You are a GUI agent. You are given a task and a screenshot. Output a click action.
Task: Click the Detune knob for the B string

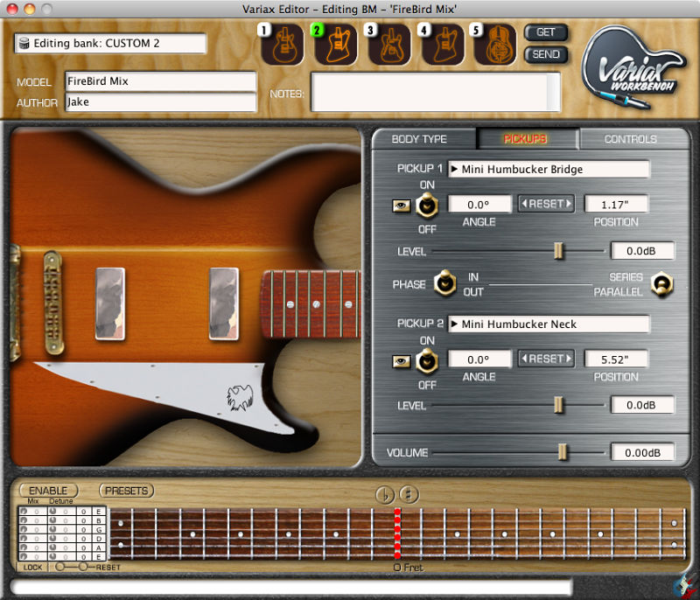[x=52, y=520]
